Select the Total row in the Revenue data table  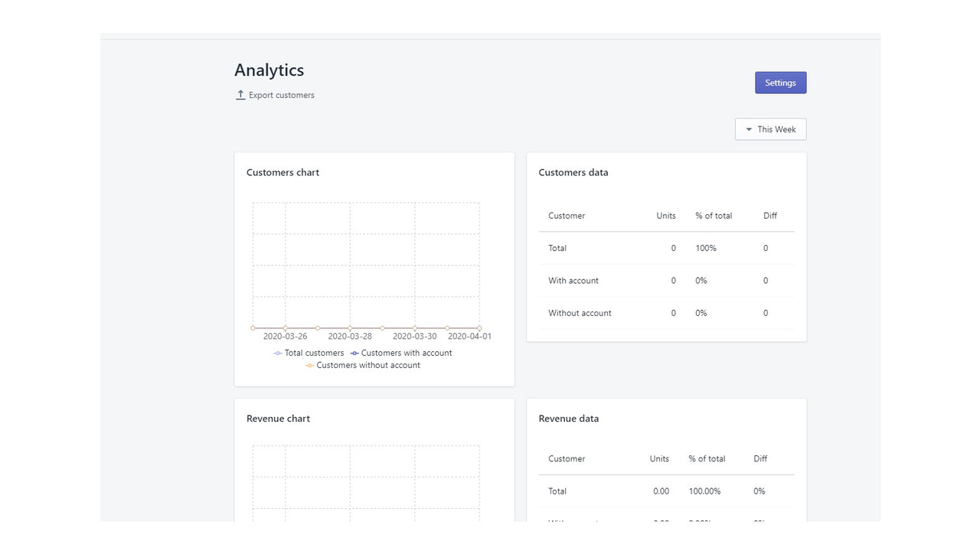(x=557, y=491)
